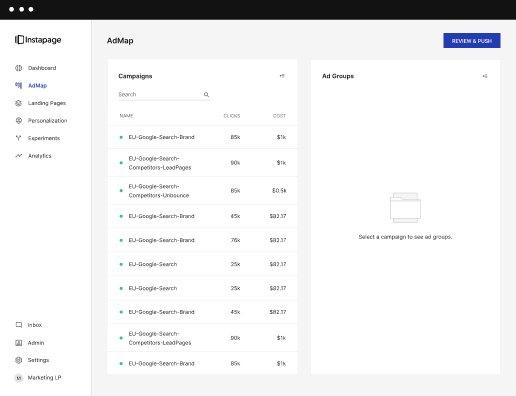Collapse the Ad Groups panel using its header icon
The height and width of the screenshot is (396, 516).
485,76
